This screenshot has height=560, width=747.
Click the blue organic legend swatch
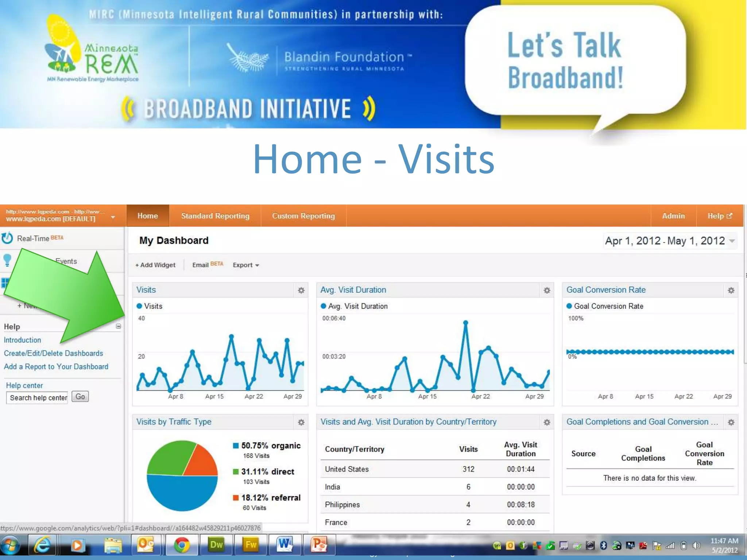pos(236,446)
